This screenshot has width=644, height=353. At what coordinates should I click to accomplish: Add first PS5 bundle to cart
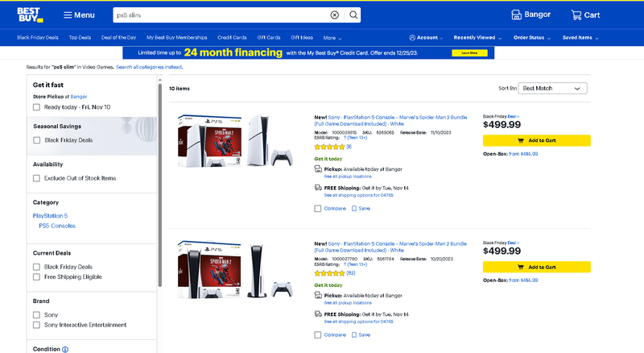(536, 140)
